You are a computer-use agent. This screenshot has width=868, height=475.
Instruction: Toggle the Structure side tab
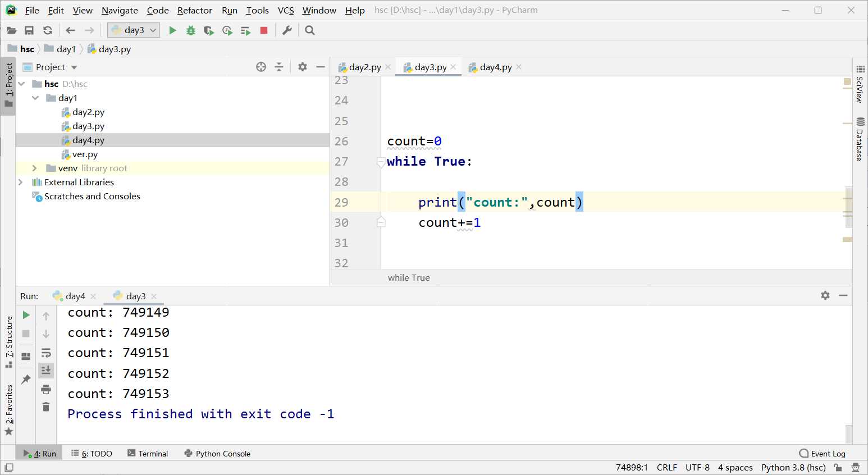coord(8,341)
